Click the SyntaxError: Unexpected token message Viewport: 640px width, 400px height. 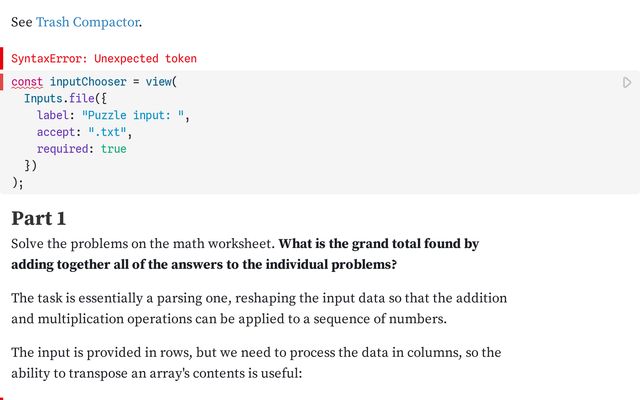pyautogui.click(x=104, y=58)
